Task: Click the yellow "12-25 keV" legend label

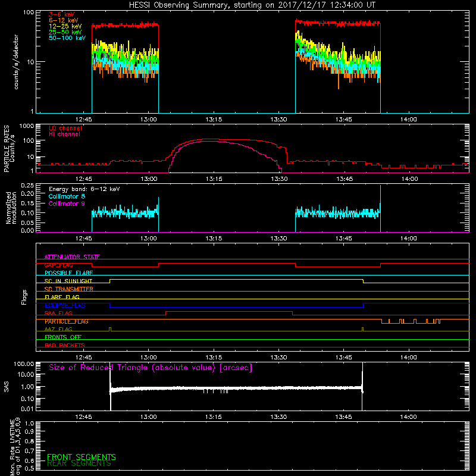Action: point(65,26)
